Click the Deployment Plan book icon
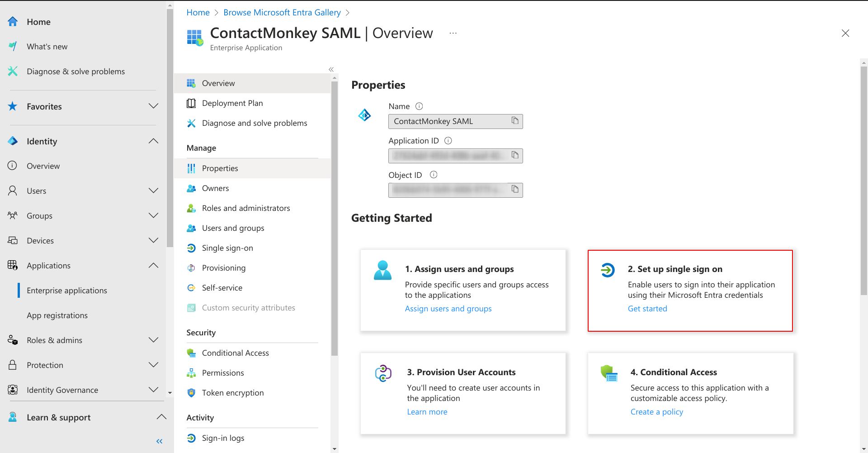This screenshot has height=453, width=868. click(191, 103)
